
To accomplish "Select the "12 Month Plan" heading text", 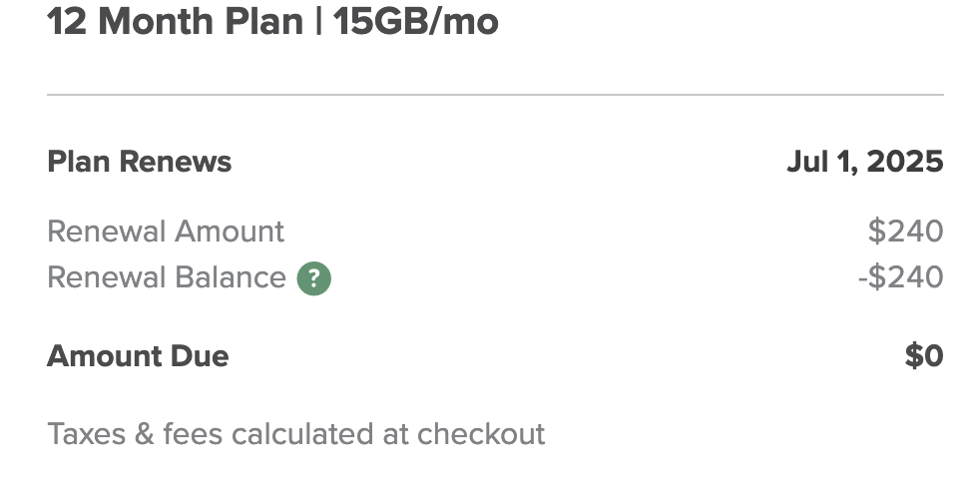I will point(175,21).
